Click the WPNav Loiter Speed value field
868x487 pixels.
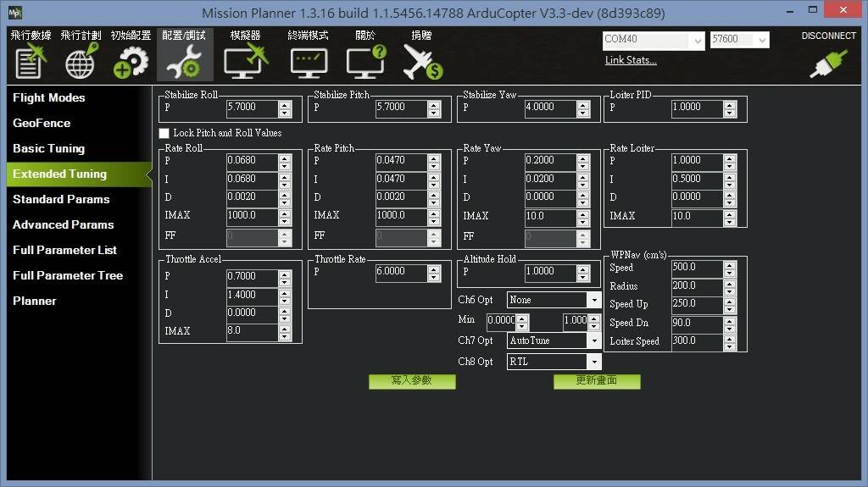point(697,341)
